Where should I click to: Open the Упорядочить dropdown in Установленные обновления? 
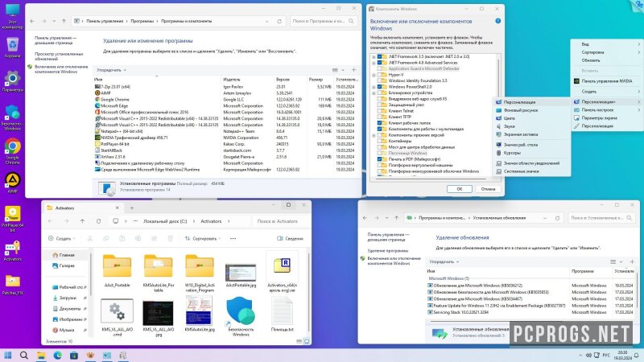(x=444, y=262)
